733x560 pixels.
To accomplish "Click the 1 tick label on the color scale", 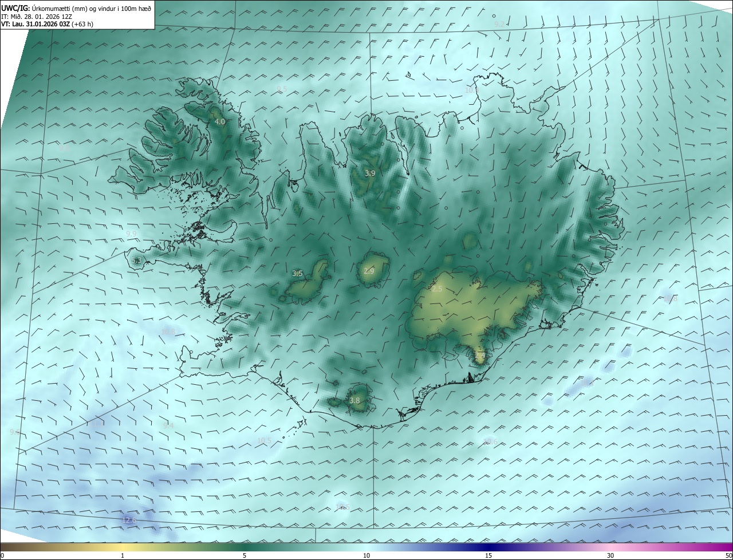I will point(123,555).
